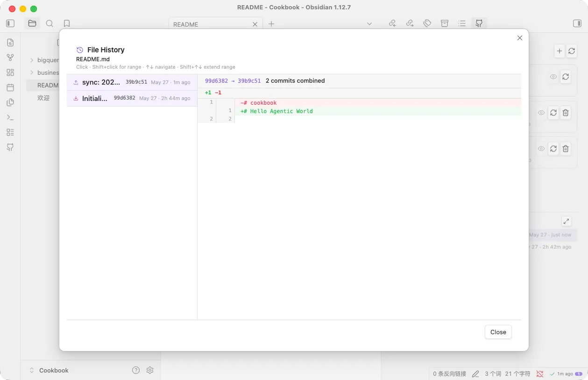Toggle eye icon in third card

tap(541, 149)
